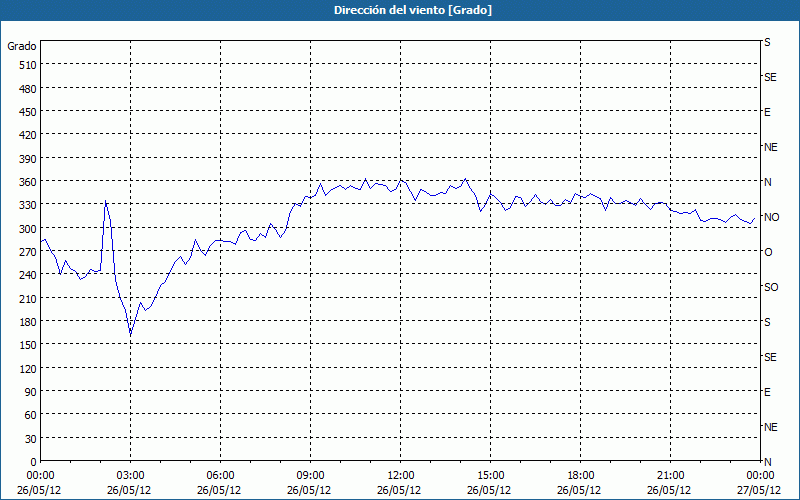Click the "NE" compass label beside the 30 gridline
The image size is (800, 500).
coord(770,427)
